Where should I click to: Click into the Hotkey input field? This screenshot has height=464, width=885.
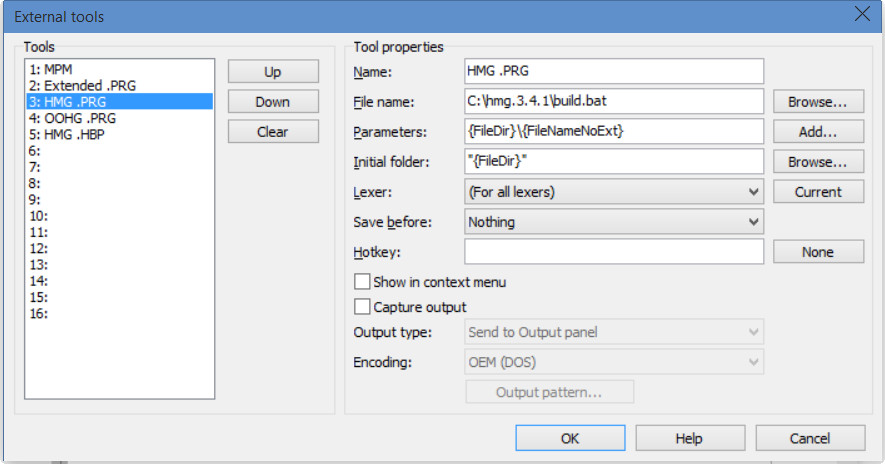point(614,252)
